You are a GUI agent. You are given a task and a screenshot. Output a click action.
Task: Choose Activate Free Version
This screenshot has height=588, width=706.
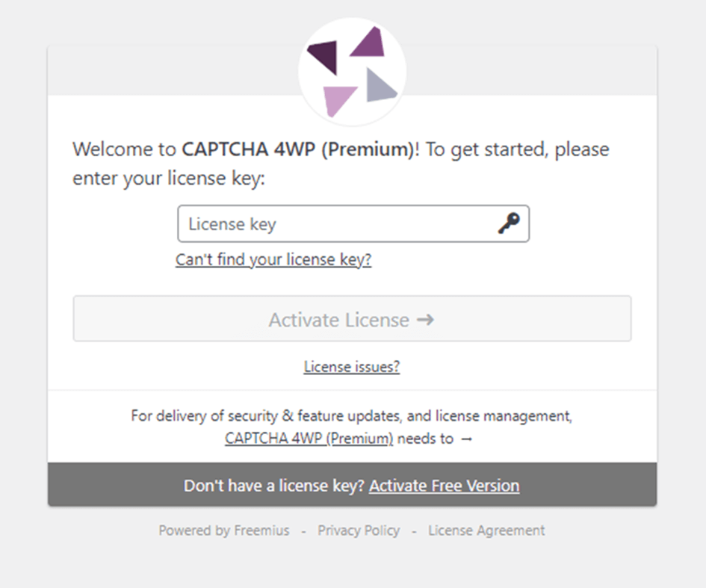point(445,486)
